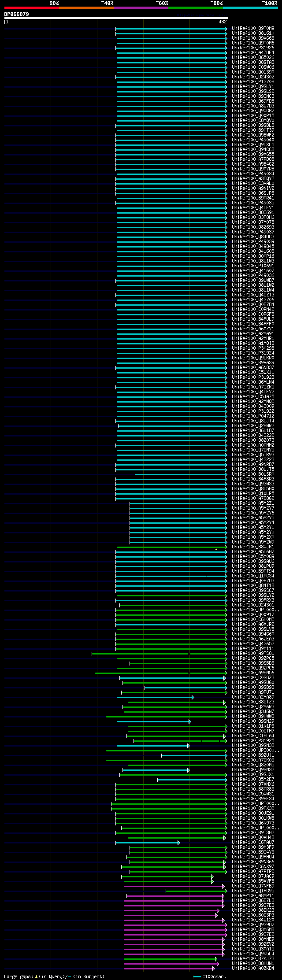The image size is (282, 980).
Task: Select the UniRef100_B4F8R3 label
Action: (x=253, y=479)
